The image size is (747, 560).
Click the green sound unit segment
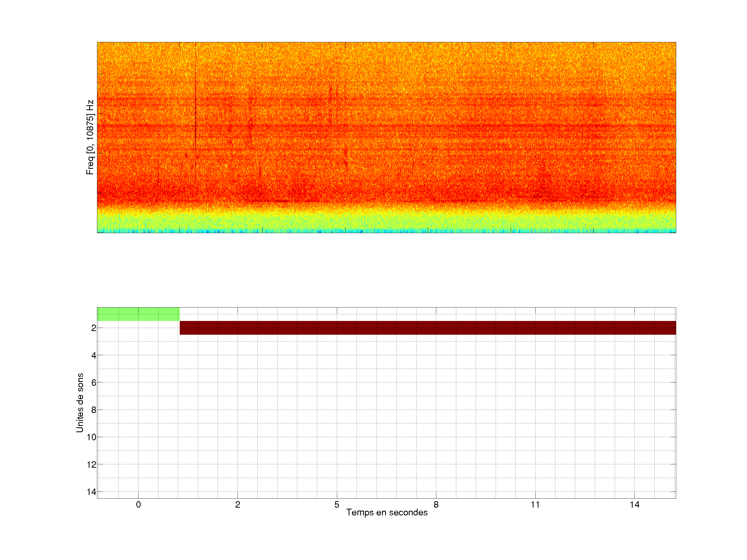(138, 314)
